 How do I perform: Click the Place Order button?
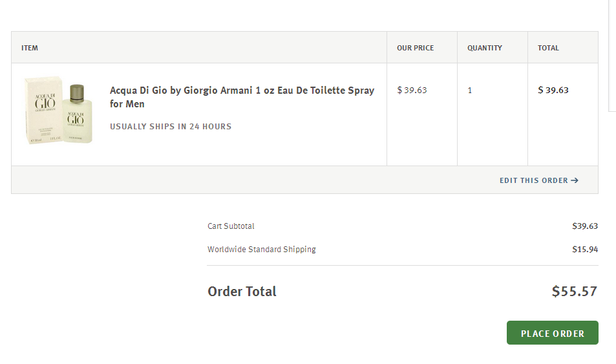(552, 333)
